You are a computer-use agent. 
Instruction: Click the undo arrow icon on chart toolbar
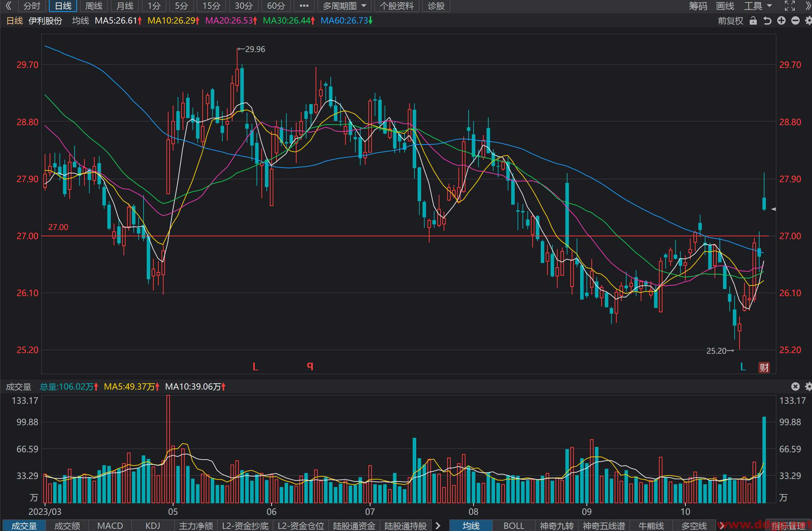767,21
